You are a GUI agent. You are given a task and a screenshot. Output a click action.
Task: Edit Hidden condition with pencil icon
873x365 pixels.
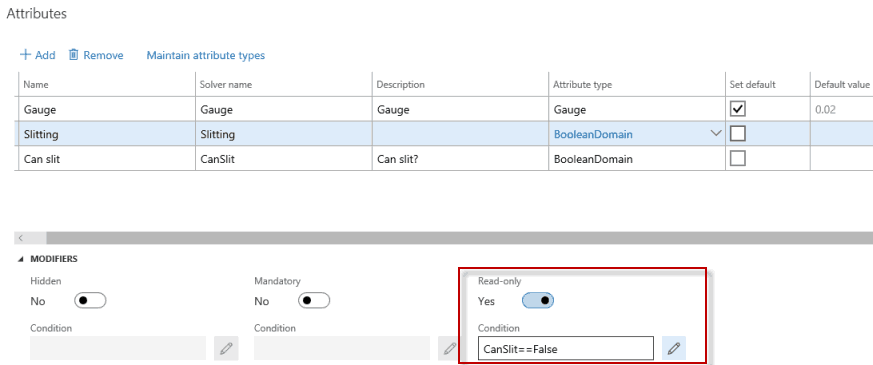tap(226, 348)
